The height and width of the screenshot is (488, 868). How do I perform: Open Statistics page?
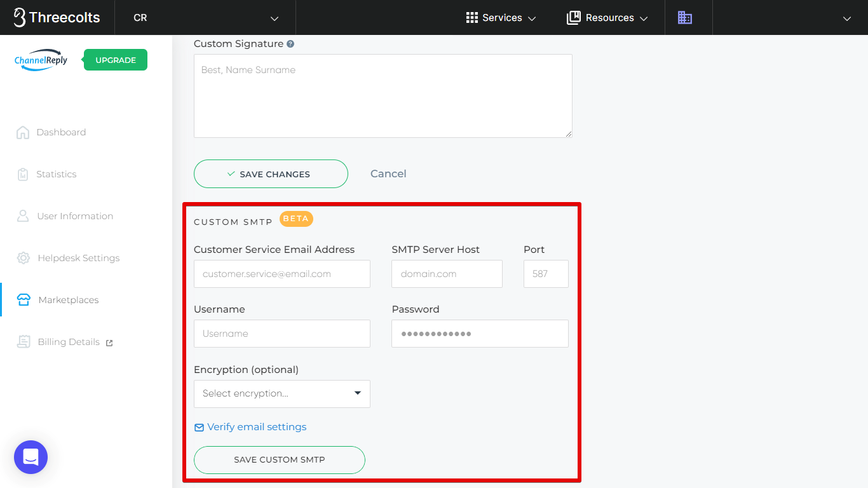[56, 174]
